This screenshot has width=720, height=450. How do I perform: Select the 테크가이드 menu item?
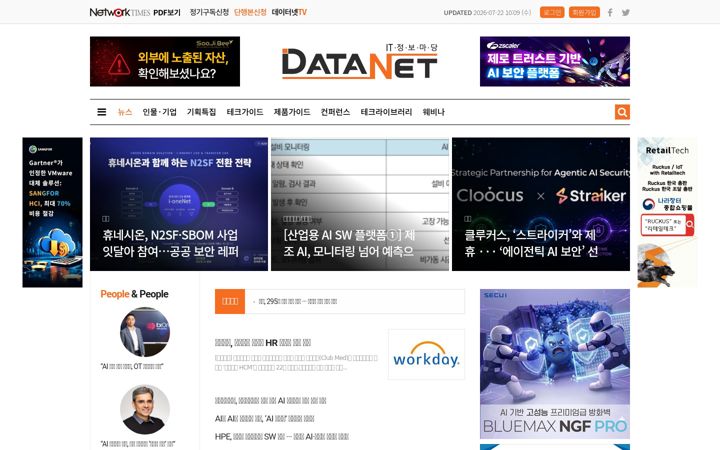click(x=245, y=112)
